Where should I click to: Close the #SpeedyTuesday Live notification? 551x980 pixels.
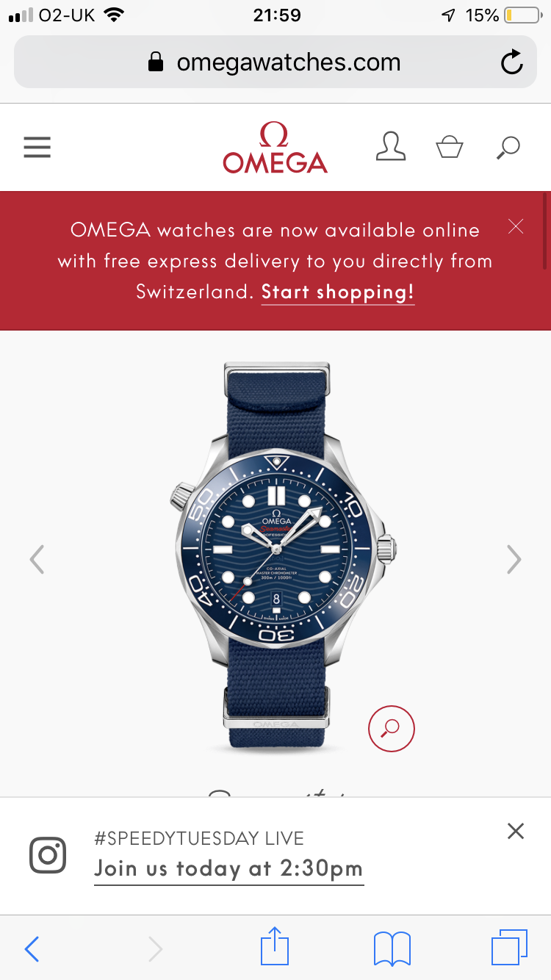516,831
